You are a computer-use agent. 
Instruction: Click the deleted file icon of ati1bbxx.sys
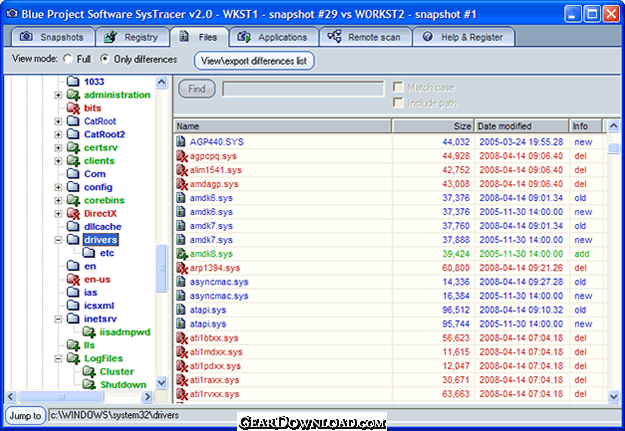click(x=182, y=338)
